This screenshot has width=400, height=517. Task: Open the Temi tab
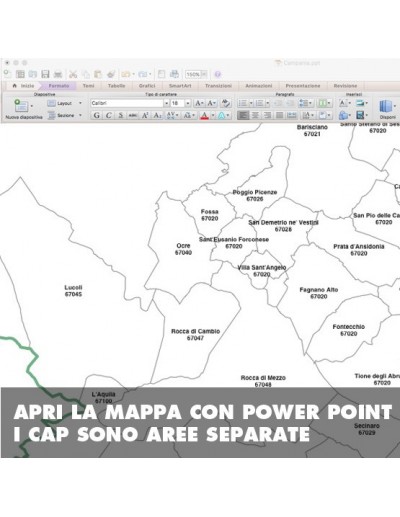(88, 86)
